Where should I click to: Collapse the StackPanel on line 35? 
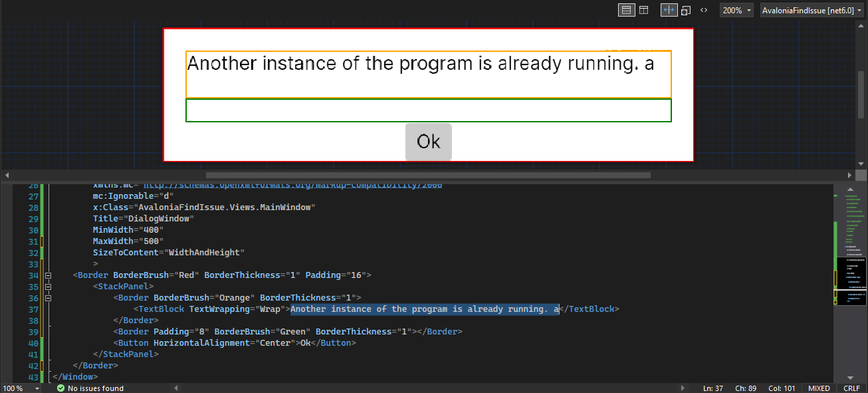point(48,285)
